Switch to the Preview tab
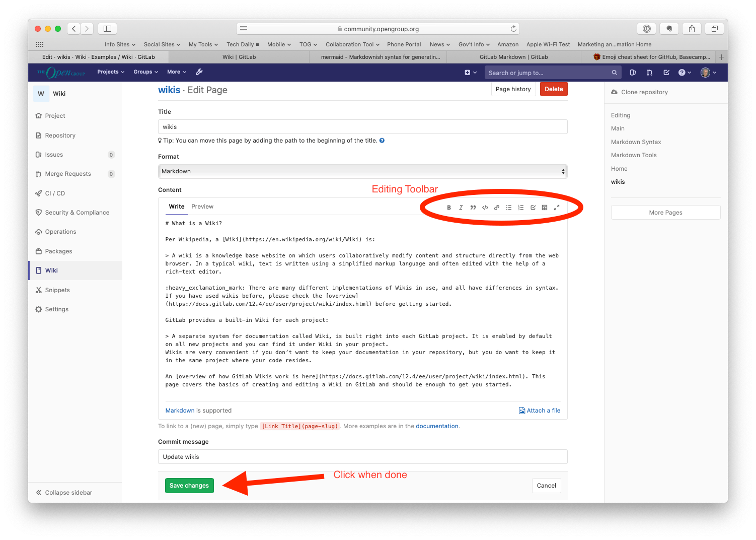The image size is (756, 540). click(202, 207)
